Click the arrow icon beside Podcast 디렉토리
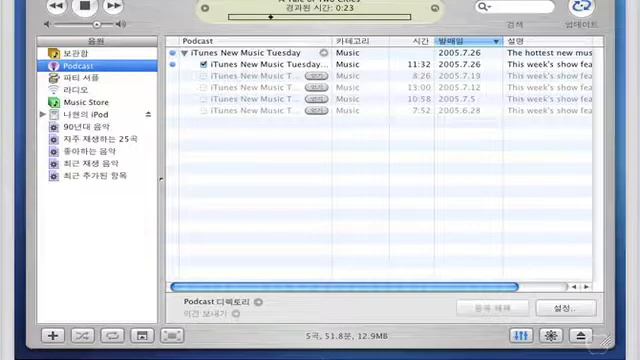The height and width of the screenshot is (360, 640). (x=258, y=302)
